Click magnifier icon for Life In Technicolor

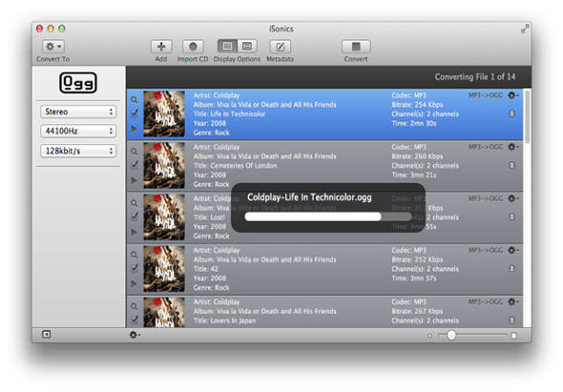coord(134,100)
